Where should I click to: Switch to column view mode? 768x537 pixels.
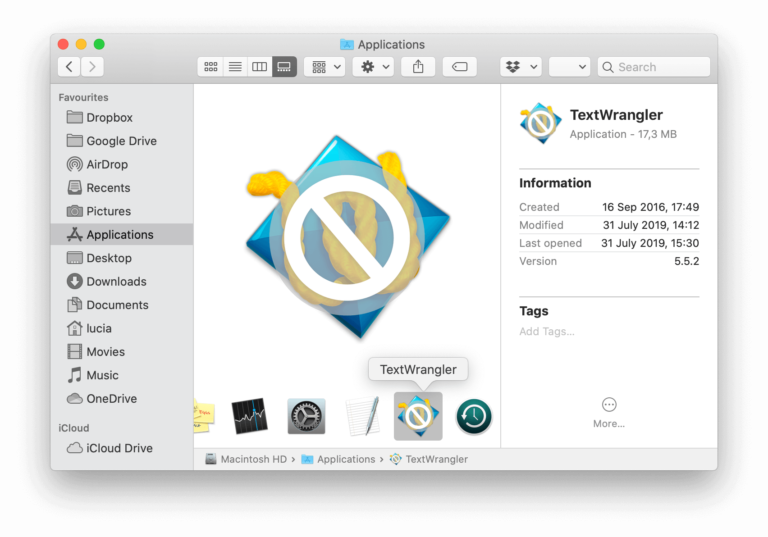(260, 67)
